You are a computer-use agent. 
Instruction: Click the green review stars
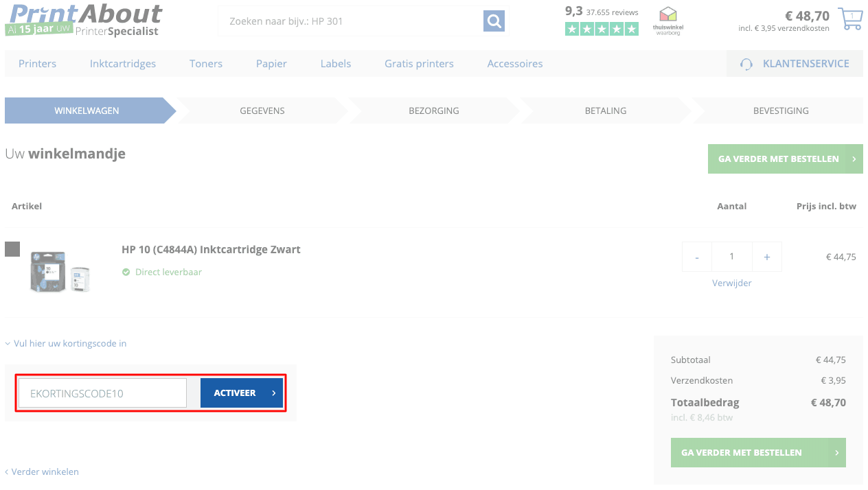(602, 29)
